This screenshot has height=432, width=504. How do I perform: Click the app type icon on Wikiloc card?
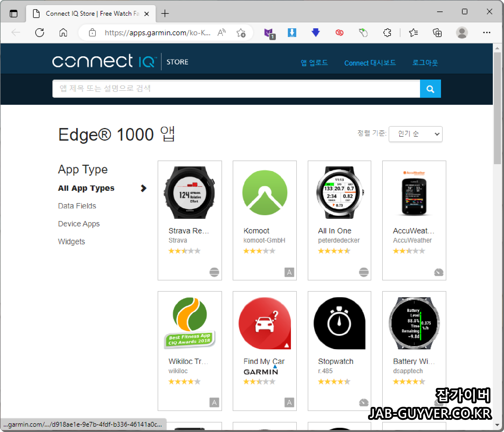214,403
